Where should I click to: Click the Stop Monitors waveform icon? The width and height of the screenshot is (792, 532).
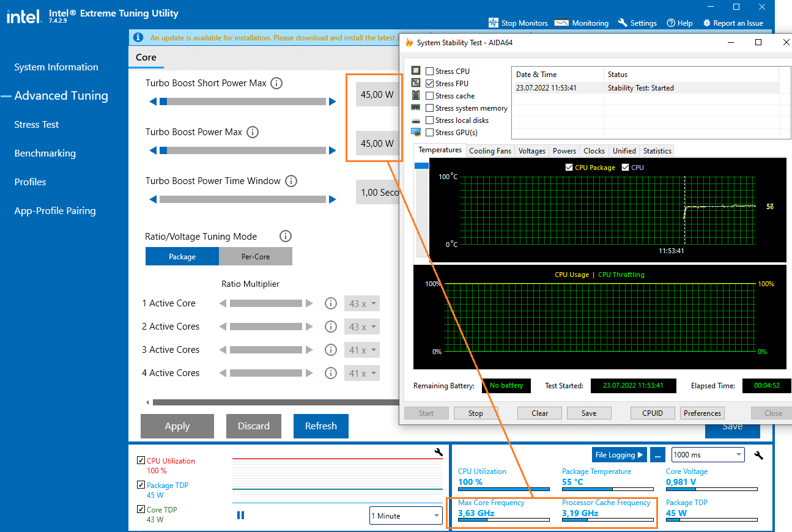[494, 23]
